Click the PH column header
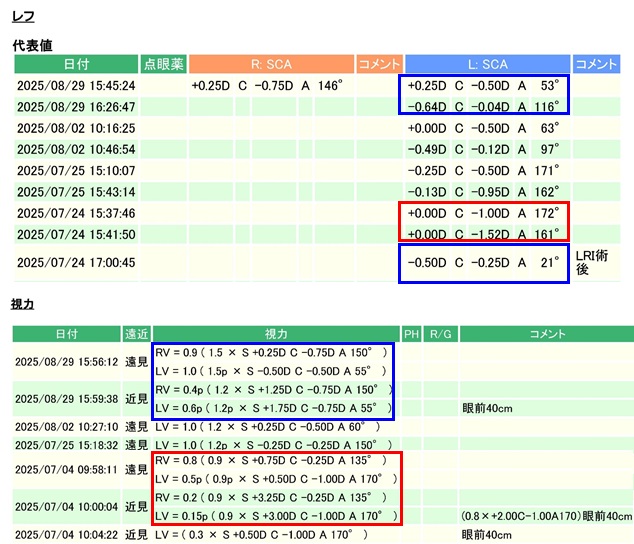 point(411,334)
